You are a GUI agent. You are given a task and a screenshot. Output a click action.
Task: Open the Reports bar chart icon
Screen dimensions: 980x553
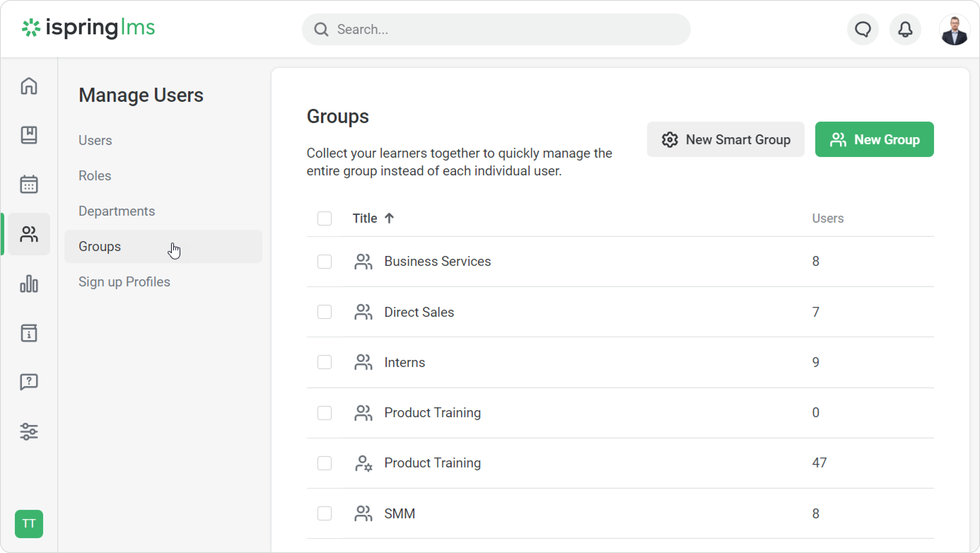pos(29,284)
